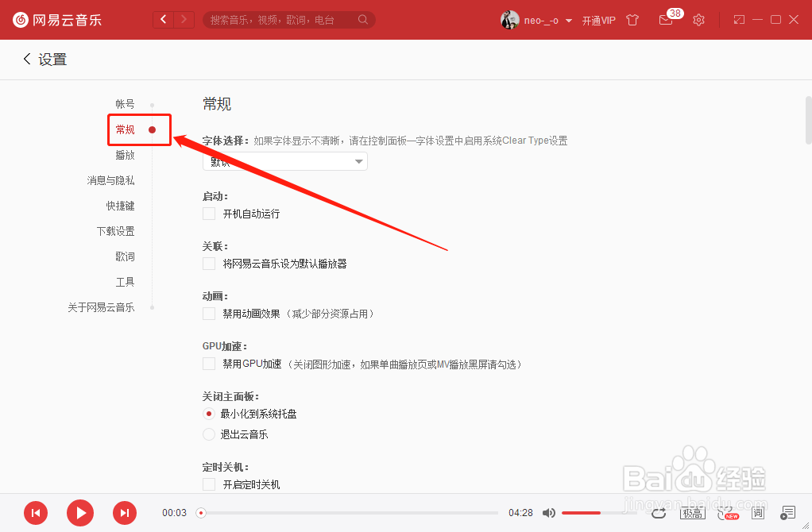812x532 pixels.
Task: Select the 歌词 settings section
Action: click(125, 256)
